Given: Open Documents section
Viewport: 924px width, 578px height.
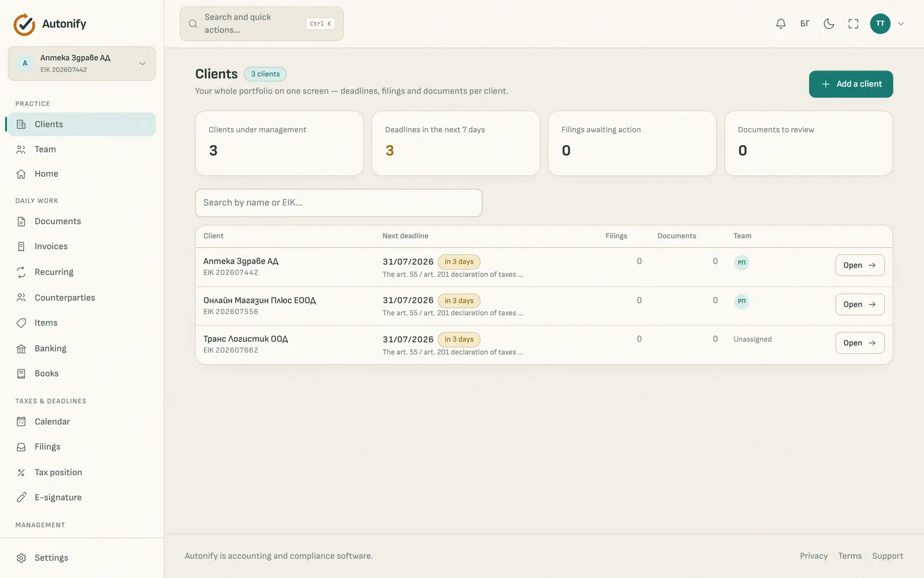Looking at the screenshot, I should [81, 221].
